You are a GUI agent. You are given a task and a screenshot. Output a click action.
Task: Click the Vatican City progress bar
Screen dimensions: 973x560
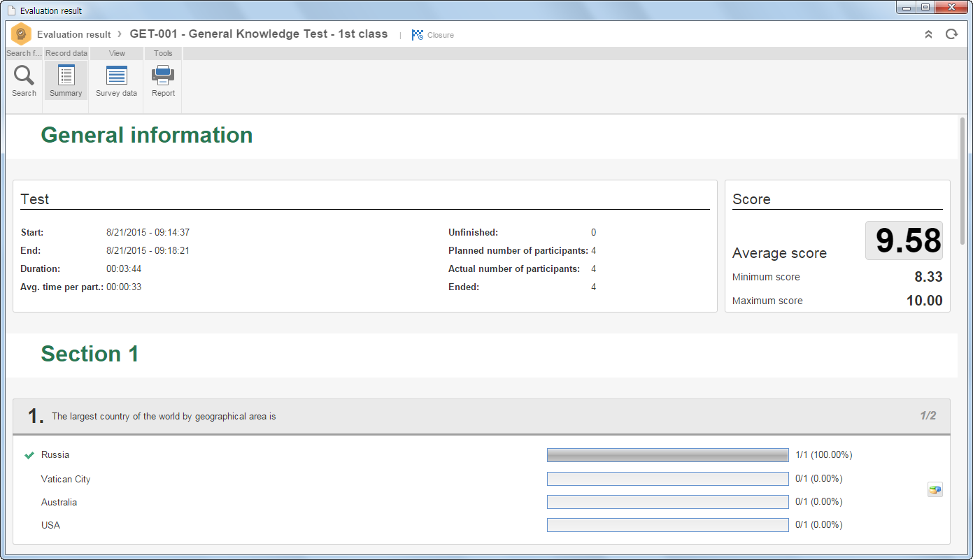coord(667,479)
